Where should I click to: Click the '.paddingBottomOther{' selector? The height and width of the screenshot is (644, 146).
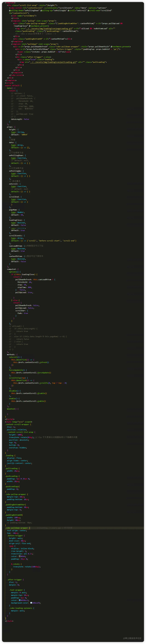[x=16, y=504]
